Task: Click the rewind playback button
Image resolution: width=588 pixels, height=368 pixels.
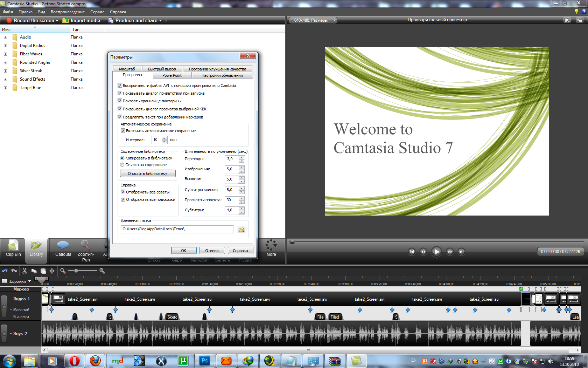Action: pyautogui.click(x=423, y=252)
